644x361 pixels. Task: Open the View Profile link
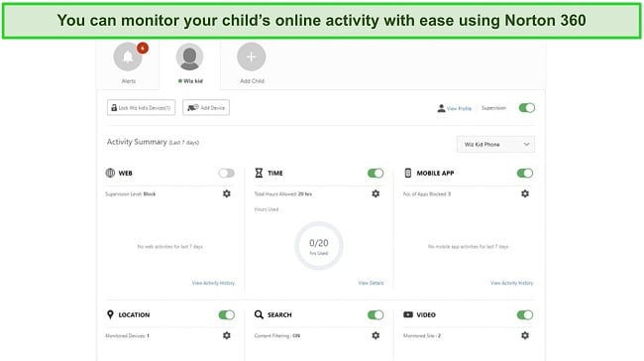459,108
